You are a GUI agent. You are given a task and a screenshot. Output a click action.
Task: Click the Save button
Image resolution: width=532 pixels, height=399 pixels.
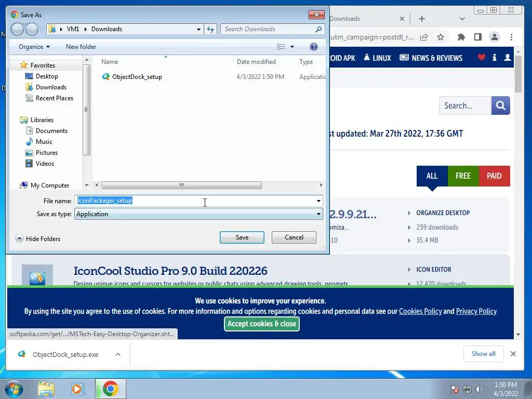(x=242, y=237)
